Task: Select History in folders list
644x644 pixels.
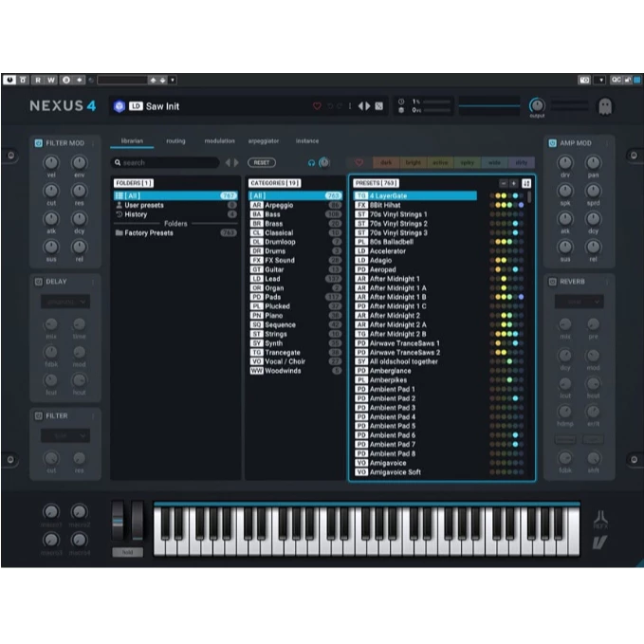Action: tap(175, 214)
